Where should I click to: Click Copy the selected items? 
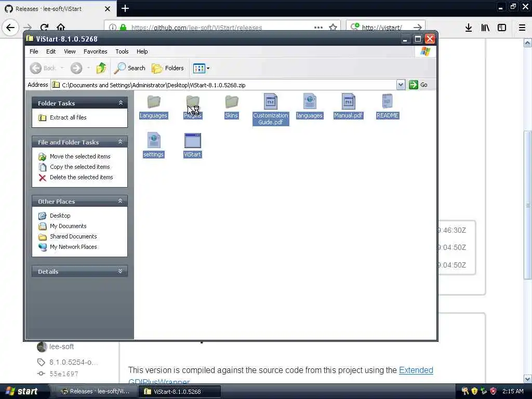(x=79, y=167)
